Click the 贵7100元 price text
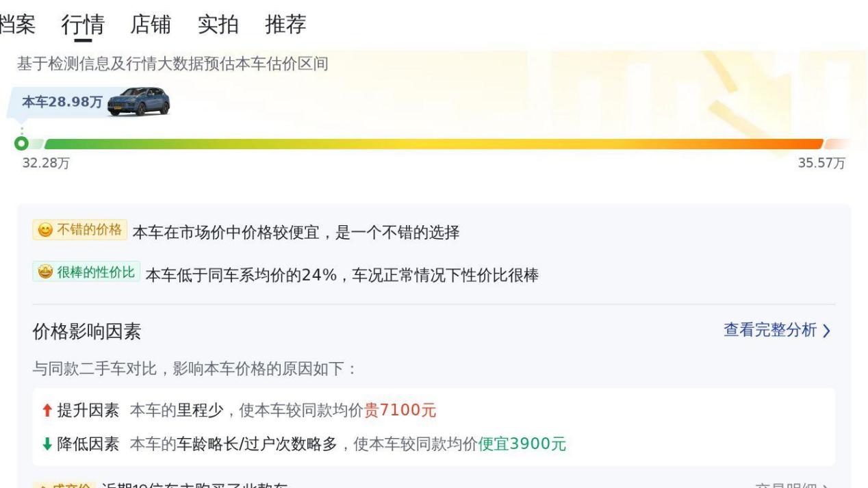Image resolution: width=868 pixels, height=488 pixels. [400, 411]
